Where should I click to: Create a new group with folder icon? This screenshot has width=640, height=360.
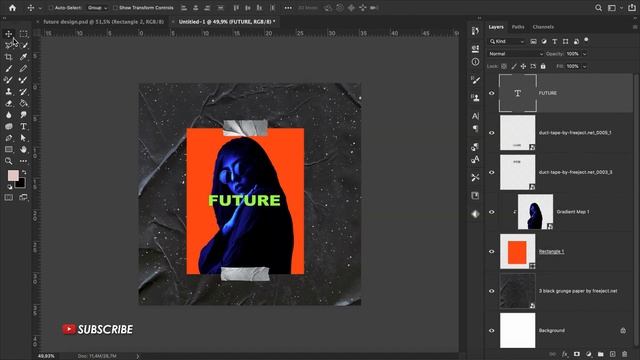click(600, 354)
